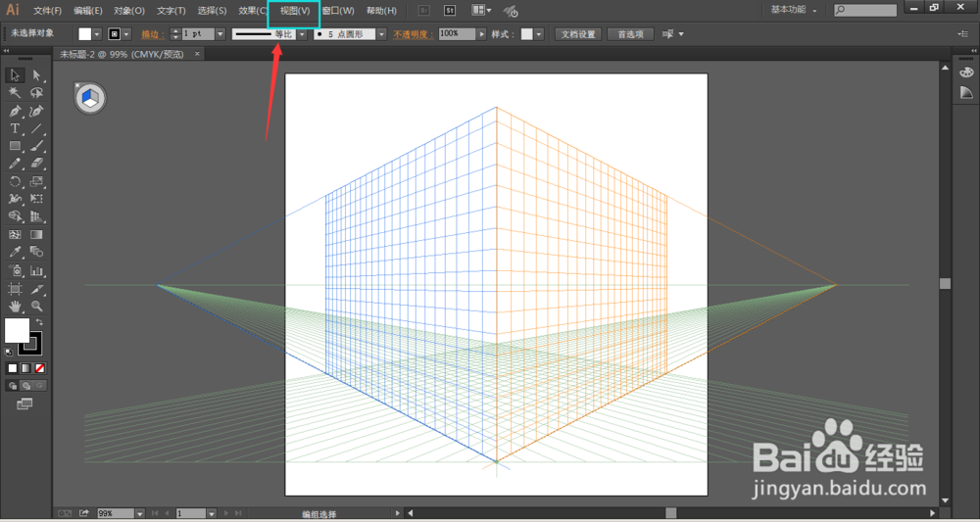
Task: Open the Color panel icon in right dock
Action: coord(966,71)
